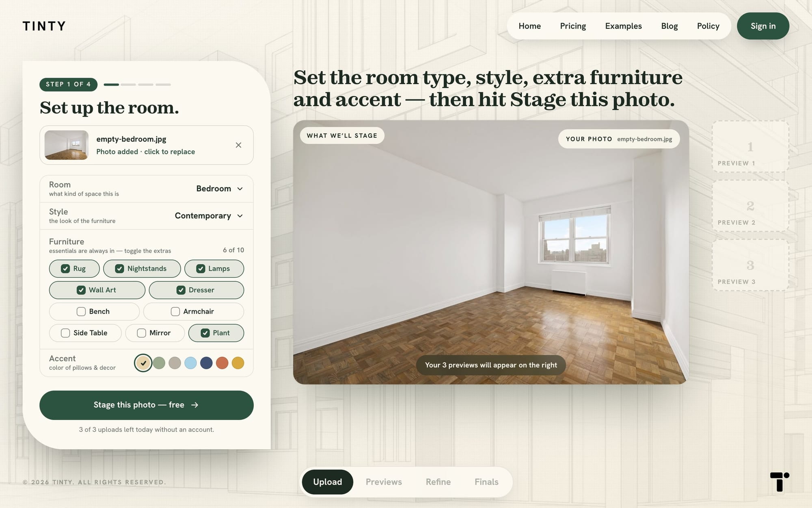Viewport: 812px width, 508px height.
Task: Open the Policy page
Action: [708, 26]
